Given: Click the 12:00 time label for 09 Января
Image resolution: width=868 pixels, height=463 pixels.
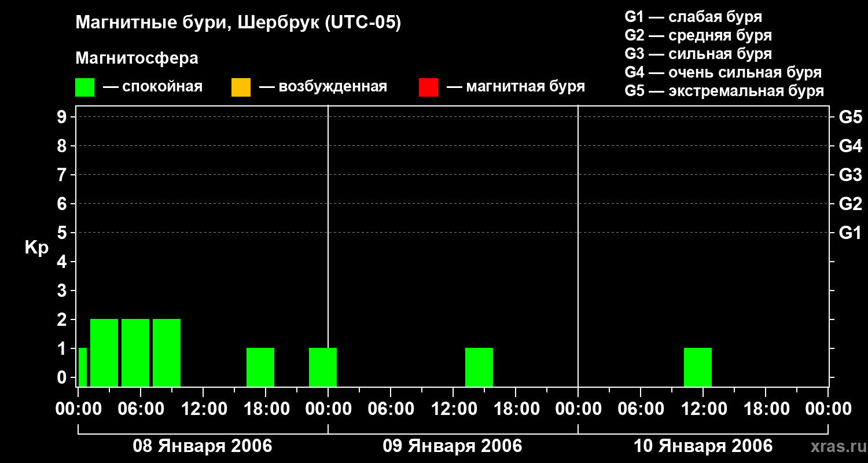Looking at the screenshot, I should pyautogui.click(x=453, y=409).
